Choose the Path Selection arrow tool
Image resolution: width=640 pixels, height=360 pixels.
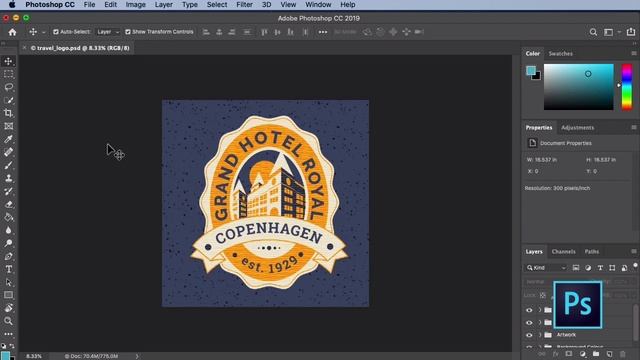[x=8, y=282]
